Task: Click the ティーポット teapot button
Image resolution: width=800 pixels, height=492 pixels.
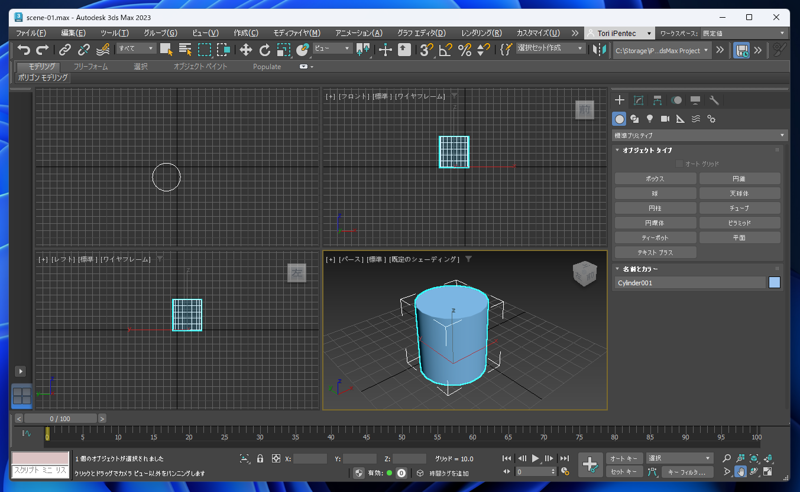Action: point(655,238)
